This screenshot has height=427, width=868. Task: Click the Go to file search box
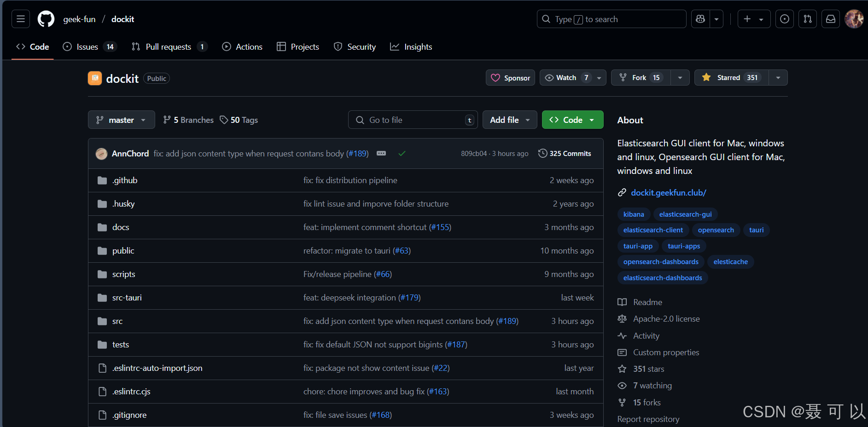[413, 120]
